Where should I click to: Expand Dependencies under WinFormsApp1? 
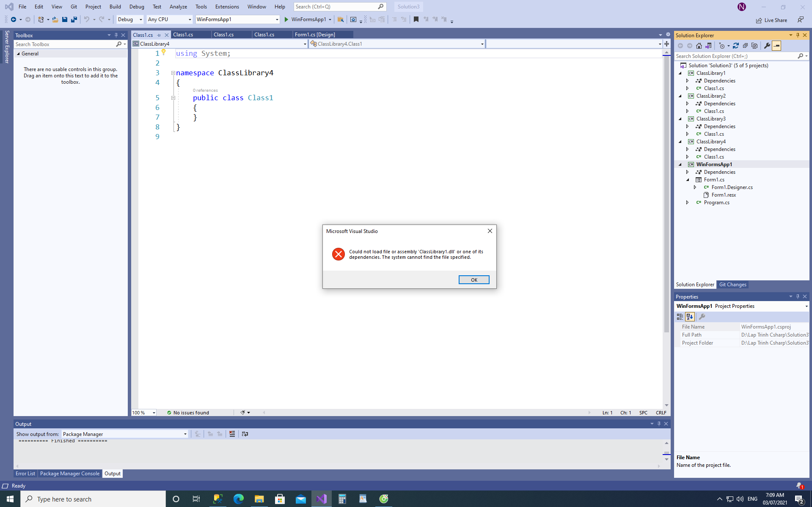[x=687, y=172]
